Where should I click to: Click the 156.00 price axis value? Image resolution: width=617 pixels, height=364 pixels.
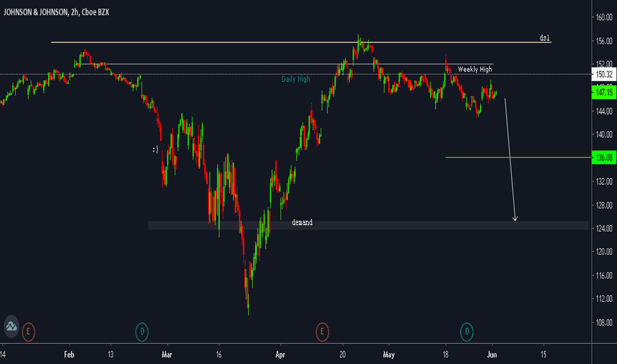point(604,41)
